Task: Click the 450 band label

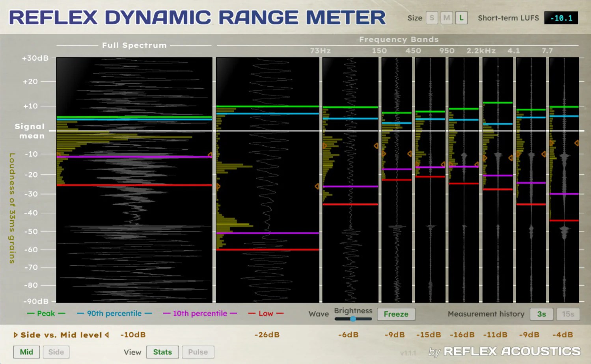Action: pos(413,51)
